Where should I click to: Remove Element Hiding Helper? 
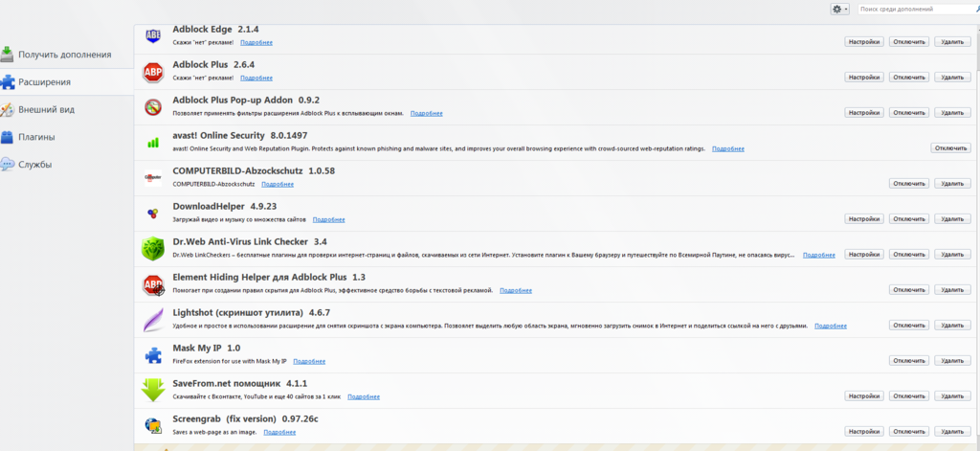(952, 290)
